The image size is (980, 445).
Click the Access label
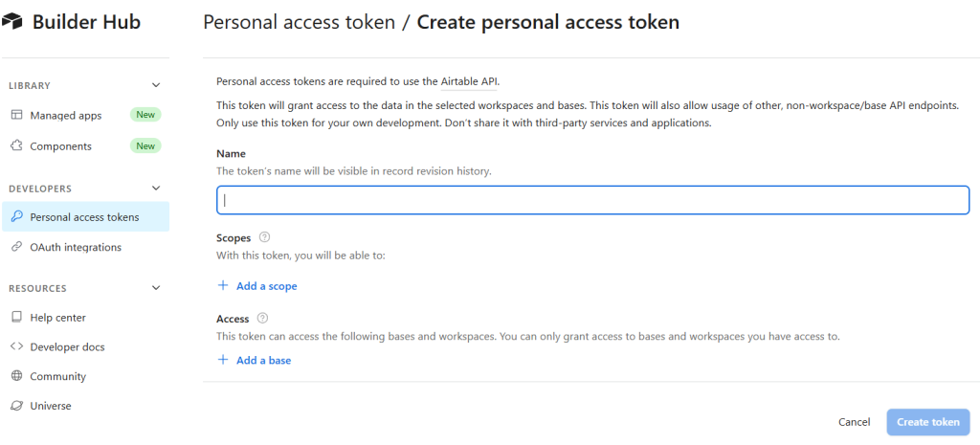point(233,319)
